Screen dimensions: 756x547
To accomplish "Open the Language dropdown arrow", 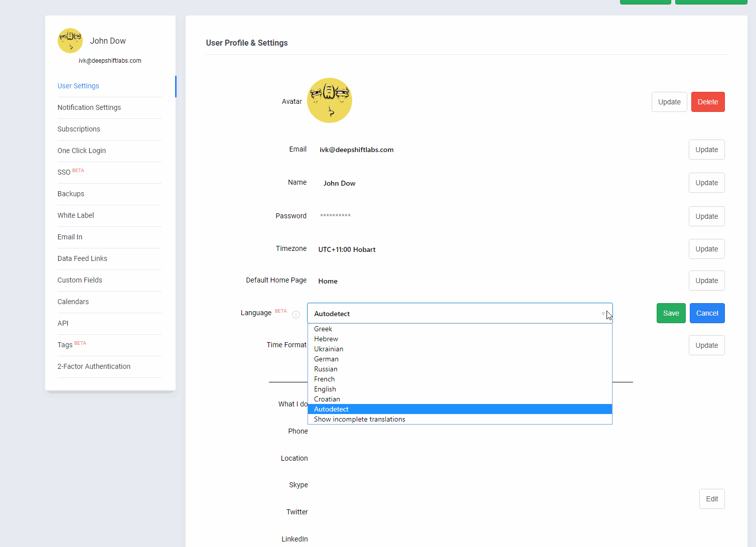I will [x=603, y=314].
